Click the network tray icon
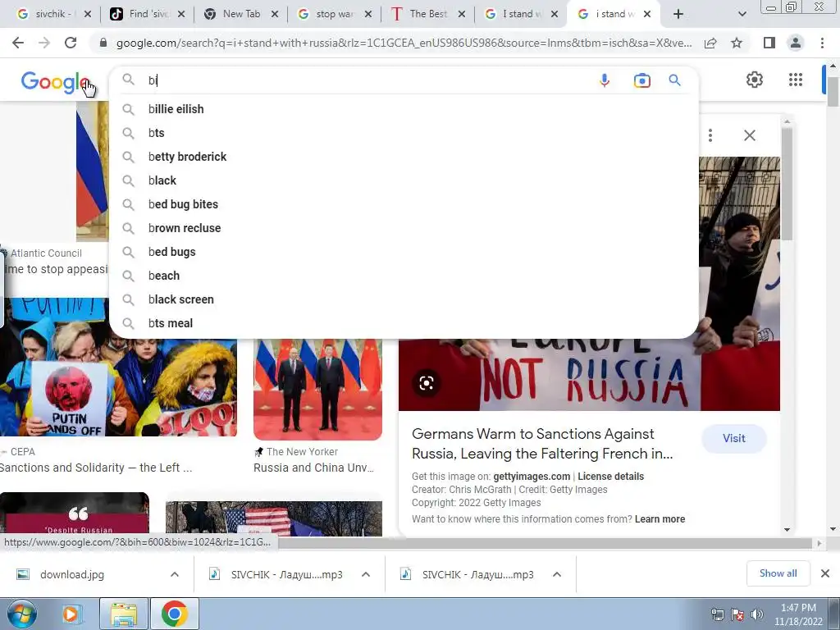This screenshot has height=630, width=840. 717,614
